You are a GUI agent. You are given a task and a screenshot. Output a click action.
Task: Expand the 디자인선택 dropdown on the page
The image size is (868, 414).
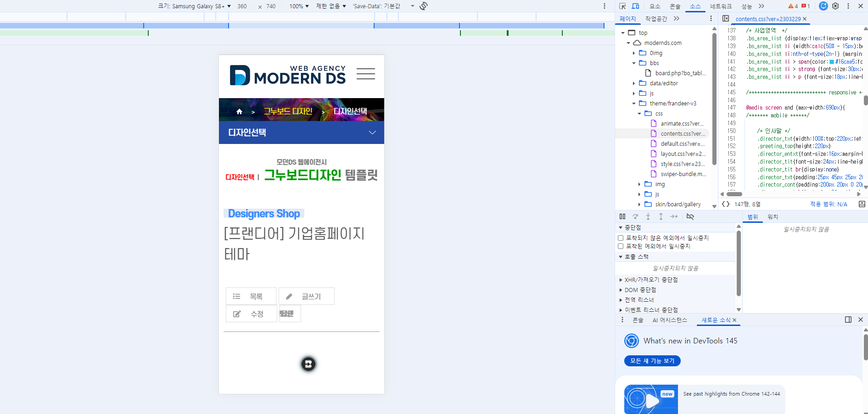coord(372,132)
